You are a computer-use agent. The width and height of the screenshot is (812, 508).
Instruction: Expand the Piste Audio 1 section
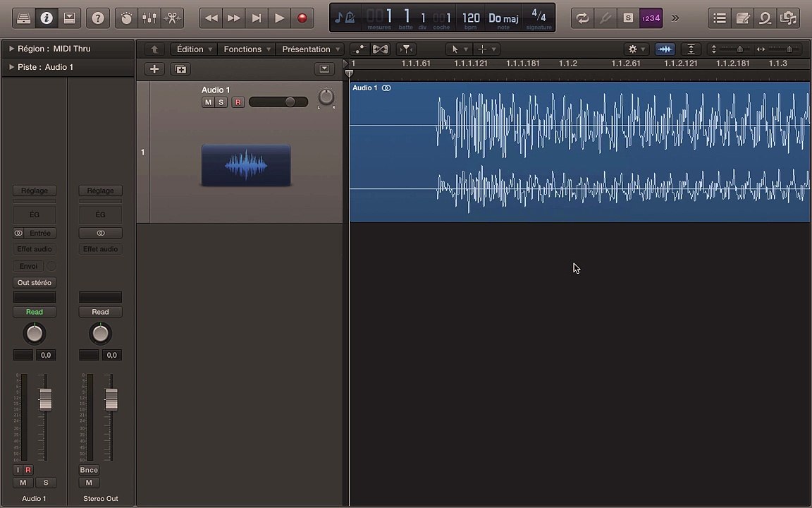point(11,67)
